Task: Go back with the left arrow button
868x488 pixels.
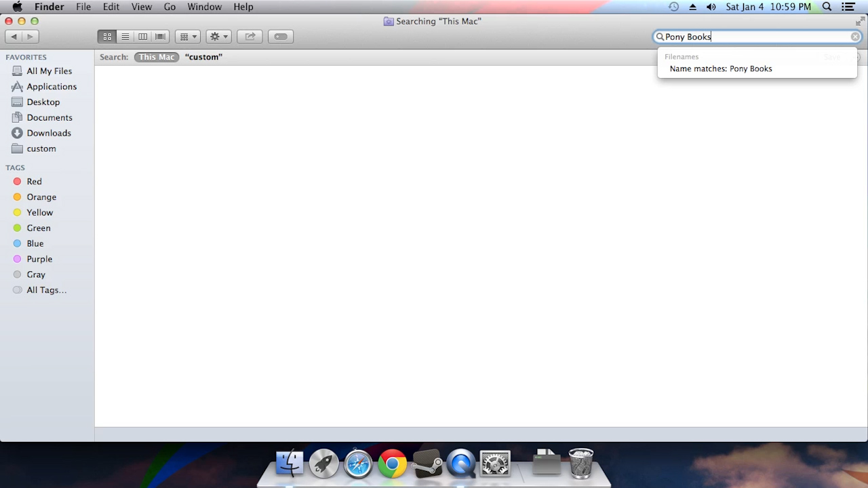Action: 14,37
